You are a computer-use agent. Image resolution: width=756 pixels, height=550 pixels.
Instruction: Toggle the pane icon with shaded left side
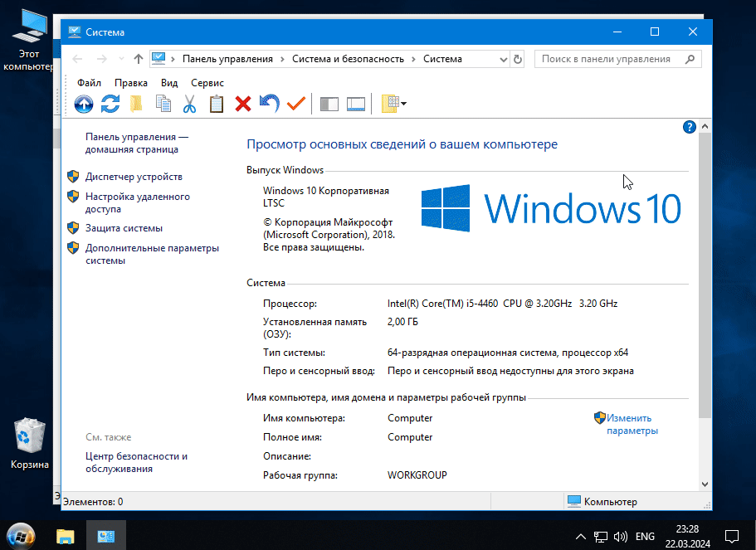click(x=329, y=105)
